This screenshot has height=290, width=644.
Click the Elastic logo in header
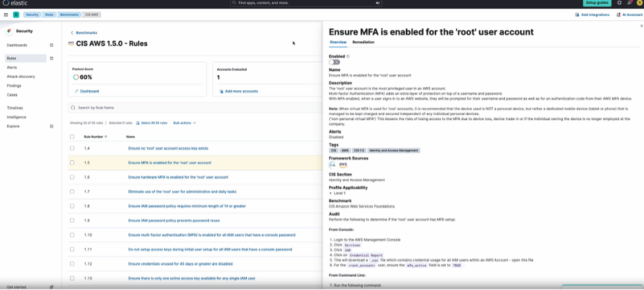coord(15,3)
